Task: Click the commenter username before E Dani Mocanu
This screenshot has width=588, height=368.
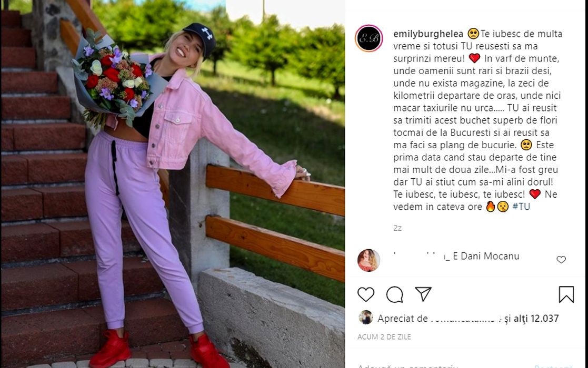Action: [421, 257]
